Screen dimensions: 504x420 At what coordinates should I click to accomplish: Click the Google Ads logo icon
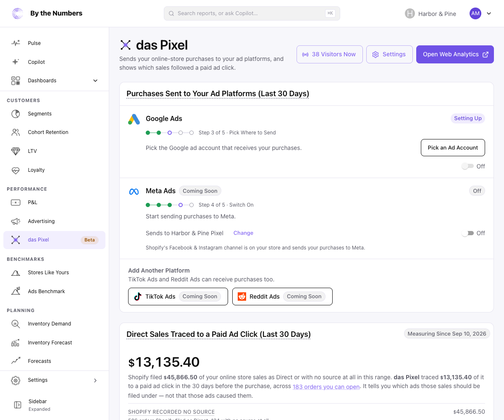[x=134, y=119]
